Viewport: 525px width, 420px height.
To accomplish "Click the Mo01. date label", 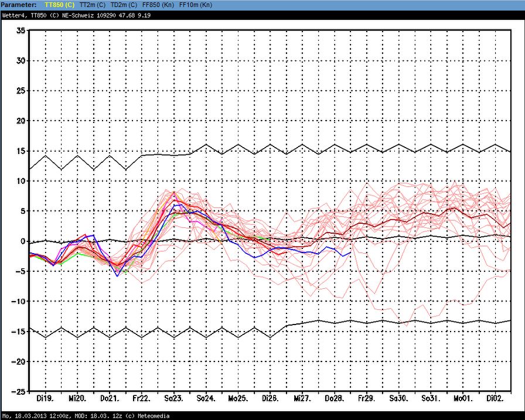I will (463, 398).
